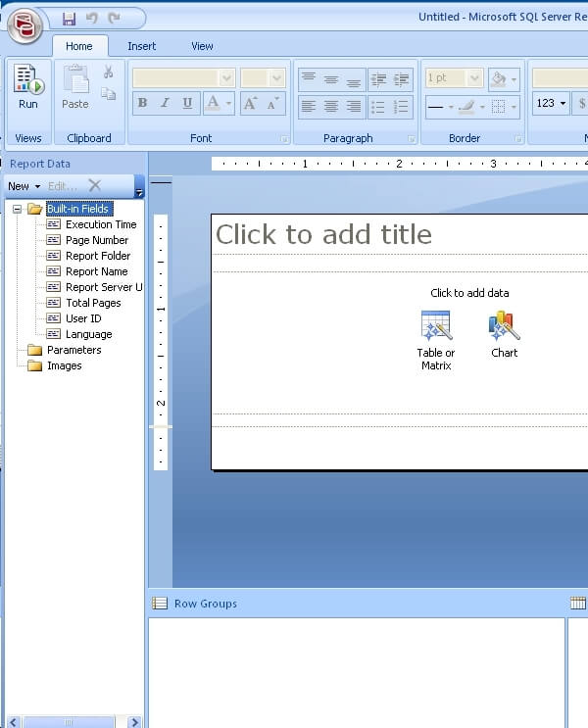Screen dimensions: 588x728
Task: Toggle italic formatting
Action: click(165, 103)
